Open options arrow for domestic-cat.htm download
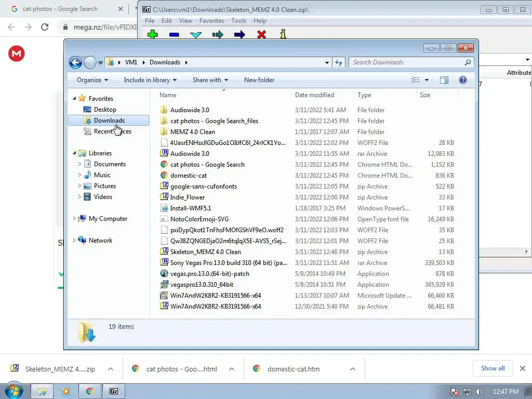This screenshot has width=532, height=399. 353,369
